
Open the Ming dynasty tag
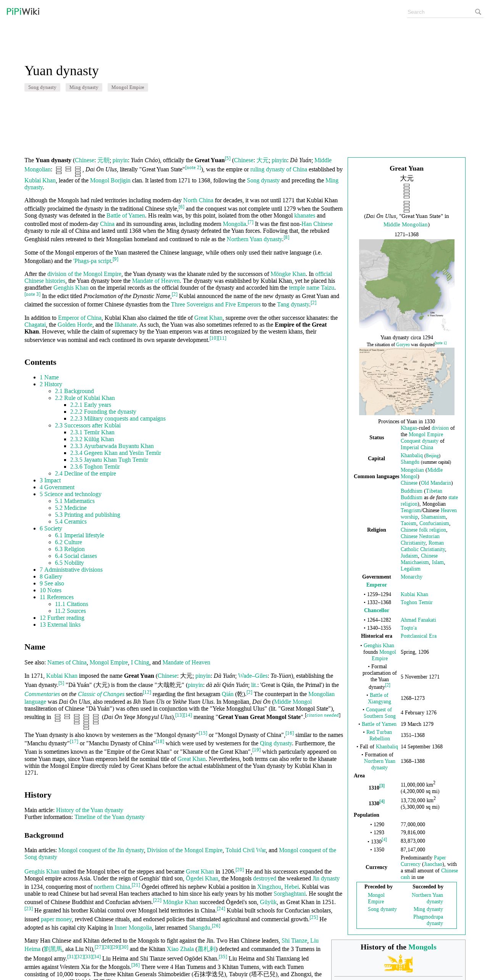[x=84, y=87]
